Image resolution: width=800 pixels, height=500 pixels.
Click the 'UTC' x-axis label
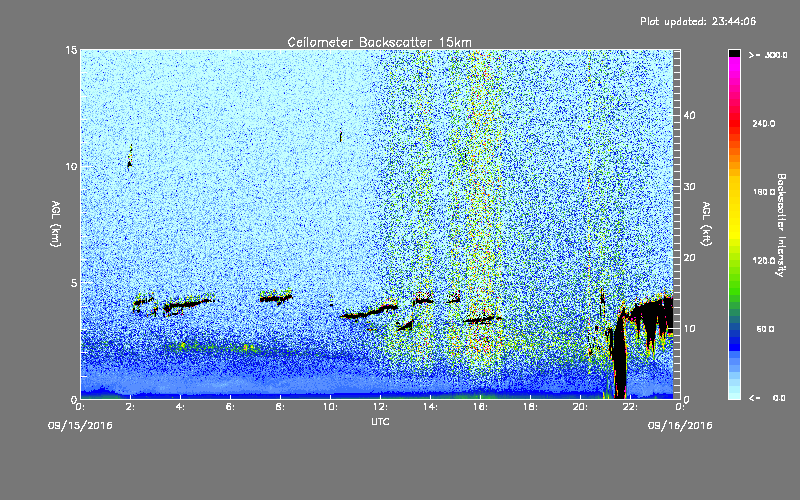point(380,421)
